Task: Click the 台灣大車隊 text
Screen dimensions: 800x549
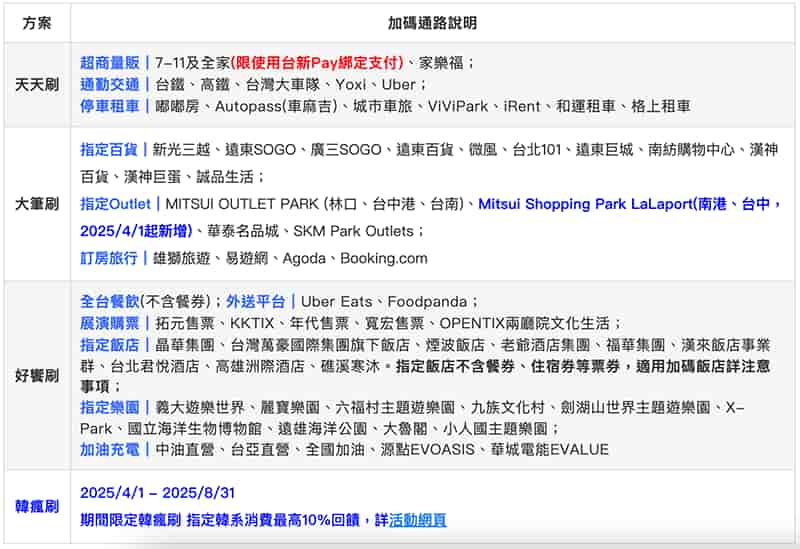Action: (x=282, y=84)
